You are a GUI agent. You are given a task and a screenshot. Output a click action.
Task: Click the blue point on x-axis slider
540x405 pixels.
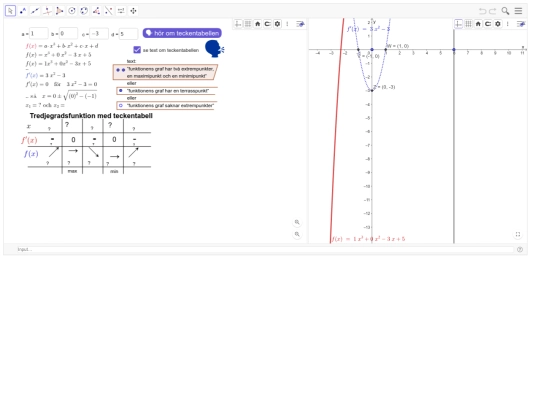pyautogui.click(x=454, y=50)
